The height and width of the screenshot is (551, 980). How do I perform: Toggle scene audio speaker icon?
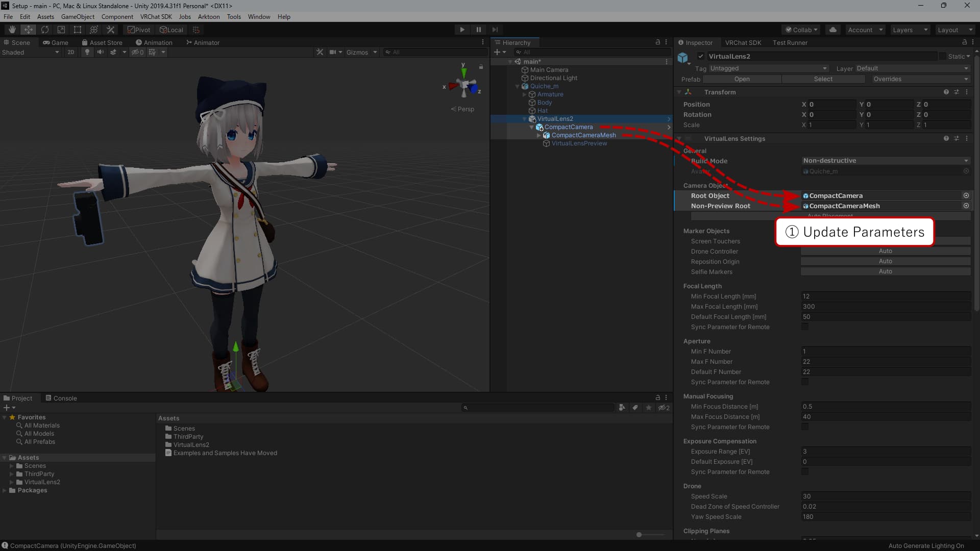point(101,52)
